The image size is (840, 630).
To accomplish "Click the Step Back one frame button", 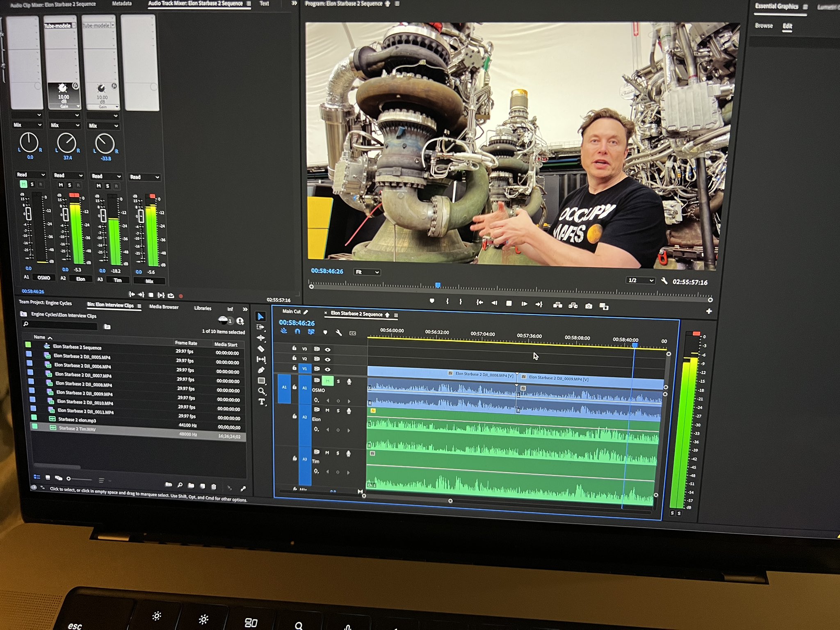I will [x=494, y=303].
